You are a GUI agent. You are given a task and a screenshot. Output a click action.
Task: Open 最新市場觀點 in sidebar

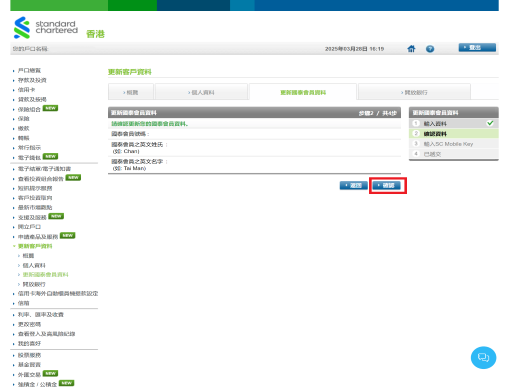(x=35, y=208)
